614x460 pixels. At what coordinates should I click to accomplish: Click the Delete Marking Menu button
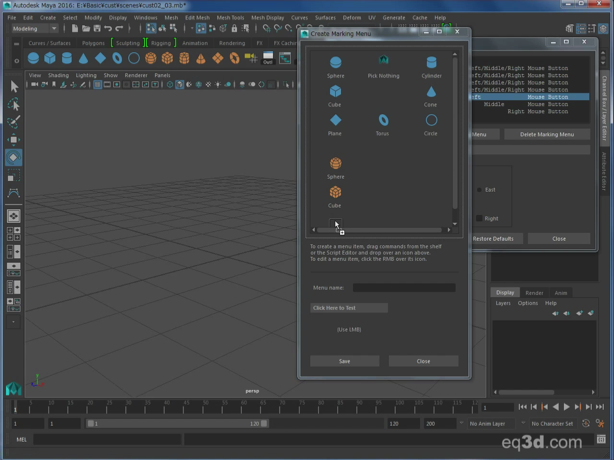pyautogui.click(x=546, y=134)
